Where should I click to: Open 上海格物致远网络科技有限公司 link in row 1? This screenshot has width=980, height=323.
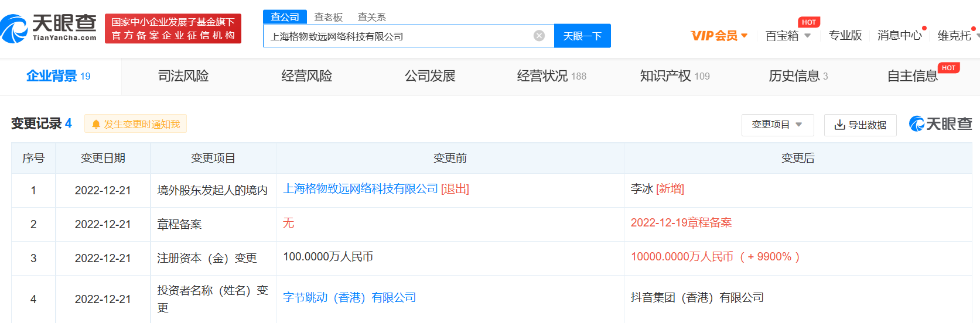pyautogui.click(x=361, y=189)
